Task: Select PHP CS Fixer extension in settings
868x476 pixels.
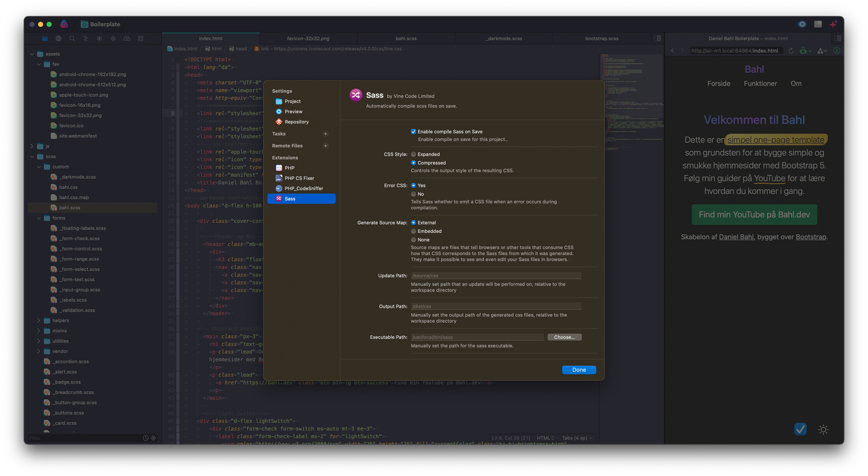Action: coord(299,178)
